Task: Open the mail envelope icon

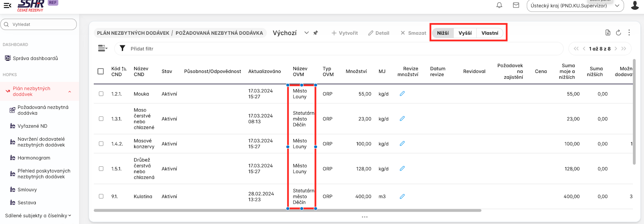Action: 516,5
